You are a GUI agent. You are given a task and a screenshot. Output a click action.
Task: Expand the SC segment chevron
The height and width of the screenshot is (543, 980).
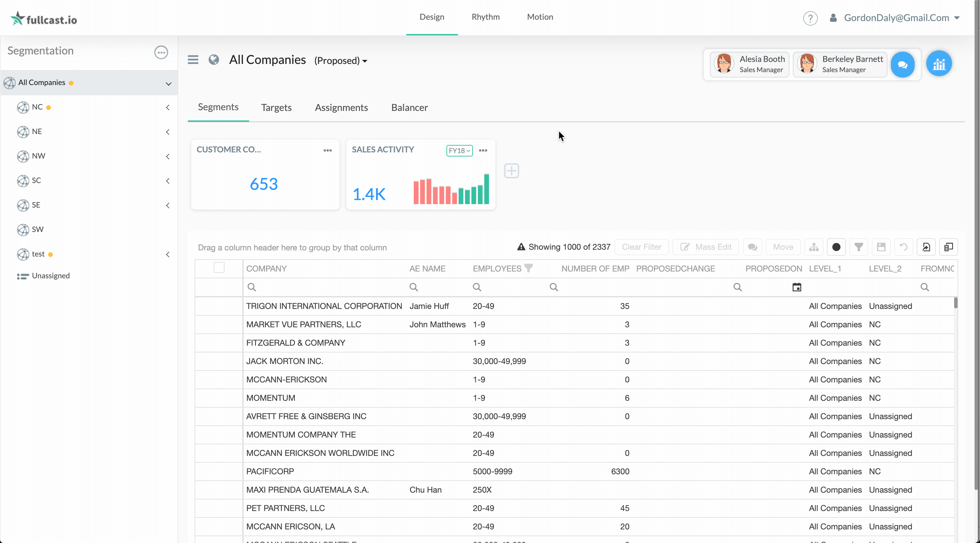click(x=168, y=181)
